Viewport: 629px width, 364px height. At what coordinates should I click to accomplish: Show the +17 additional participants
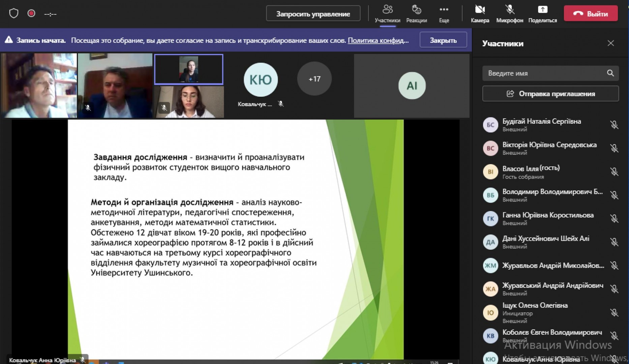point(314,79)
